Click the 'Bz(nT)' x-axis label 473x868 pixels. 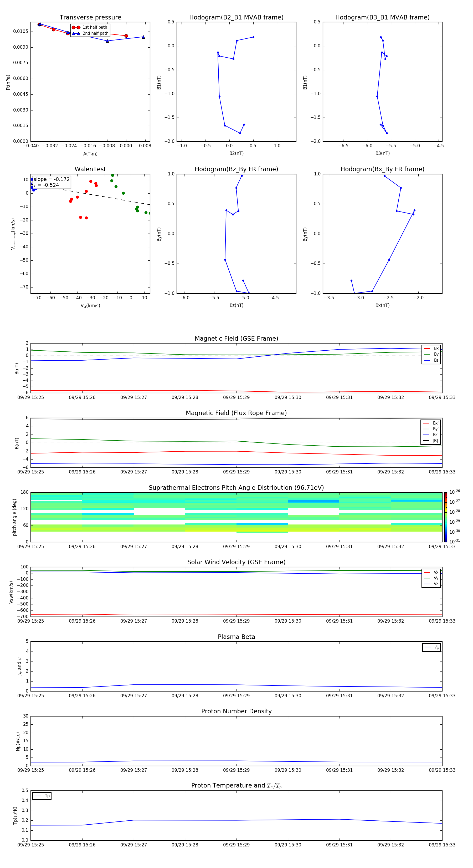[236, 305]
